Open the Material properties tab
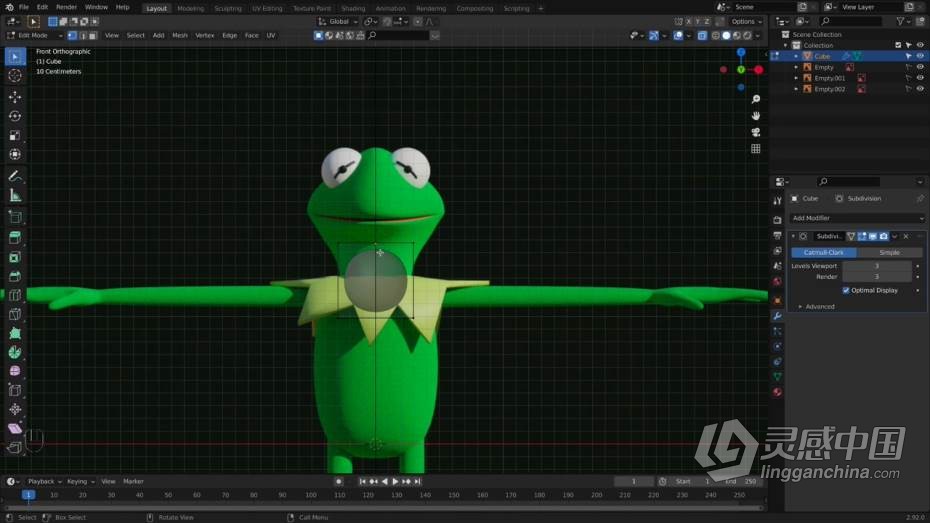Image resolution: width=930 pixels, height=523 pixels. click(777, 393)
